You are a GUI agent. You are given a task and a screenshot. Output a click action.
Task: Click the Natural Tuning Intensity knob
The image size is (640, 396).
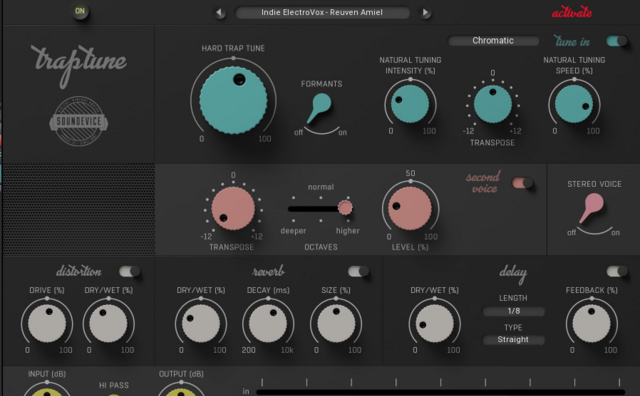pyautogui.click(x=410, y=104)
